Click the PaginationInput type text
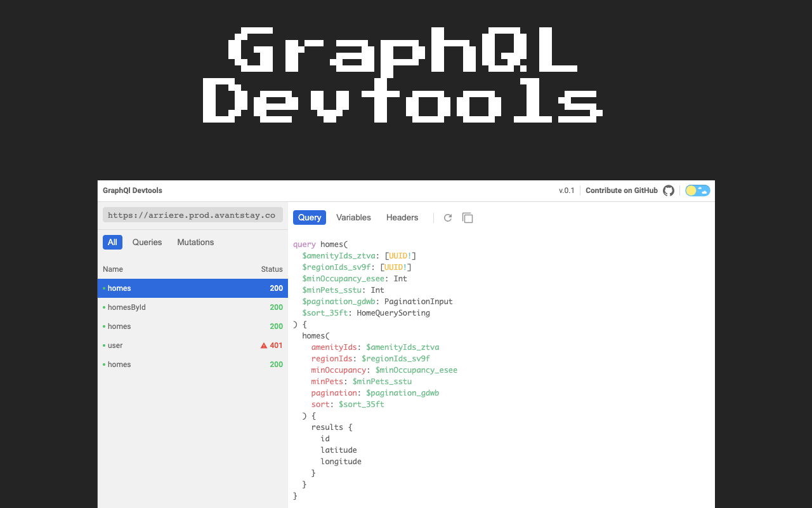The image size is (812, 508). coord(419,302)
